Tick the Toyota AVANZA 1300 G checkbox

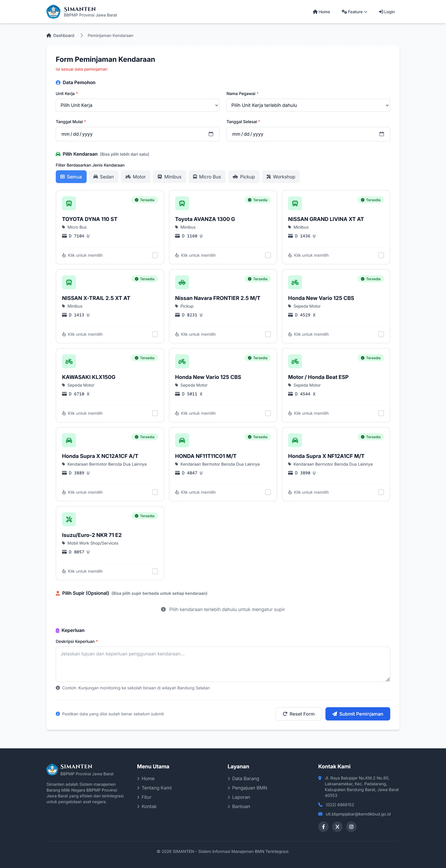click(268, 255)
